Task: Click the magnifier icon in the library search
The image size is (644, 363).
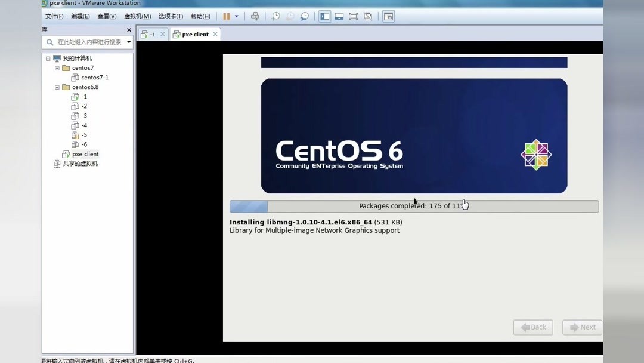Action: [x=49, y=42]
